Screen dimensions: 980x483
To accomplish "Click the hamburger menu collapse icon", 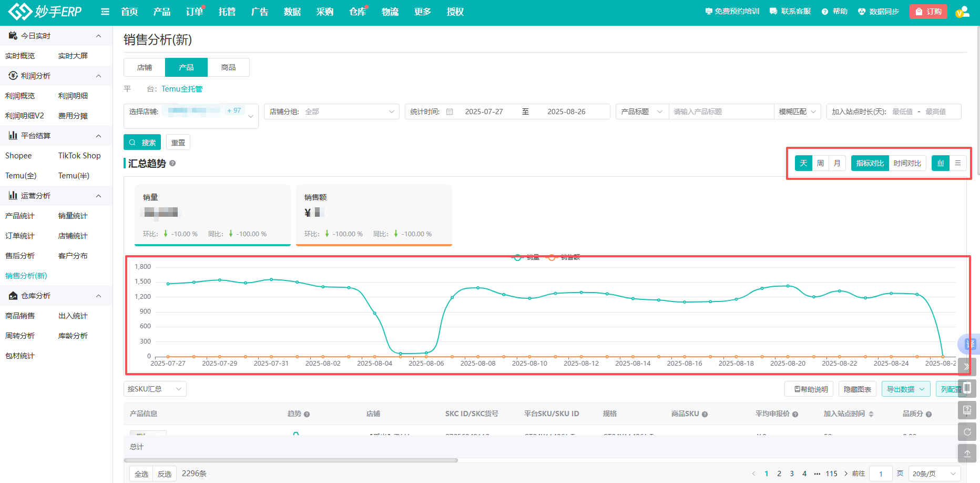I will (105, 12).
